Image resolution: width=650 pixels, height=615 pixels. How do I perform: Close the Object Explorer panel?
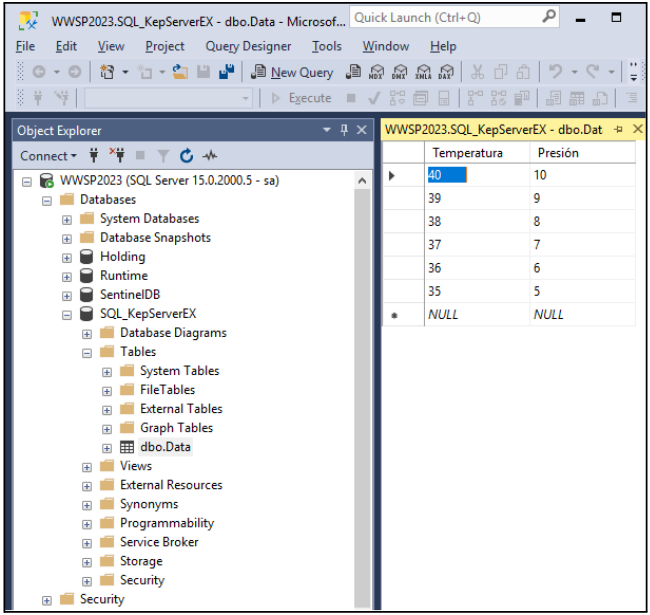[361, 130]
